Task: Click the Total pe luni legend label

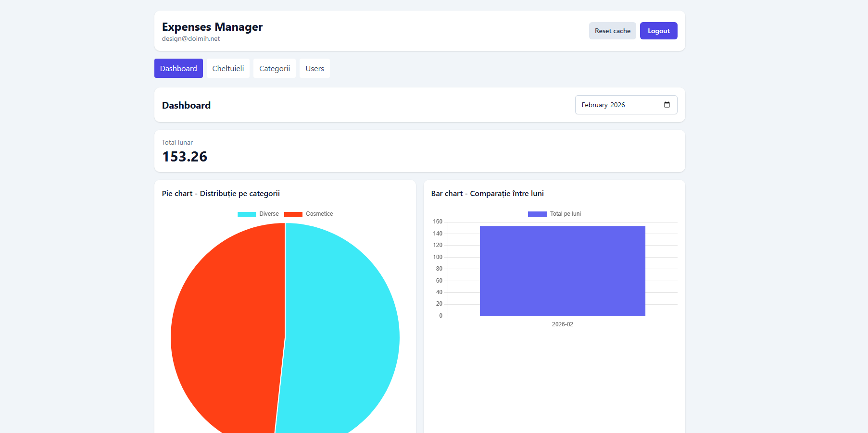Action: click(x=566, y=214)
